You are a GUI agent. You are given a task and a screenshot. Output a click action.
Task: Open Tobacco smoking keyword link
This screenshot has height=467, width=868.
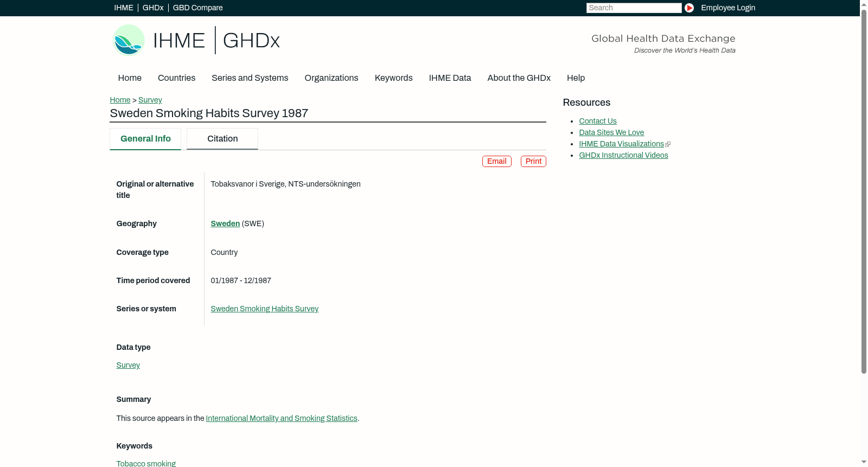tap(146, 464)
